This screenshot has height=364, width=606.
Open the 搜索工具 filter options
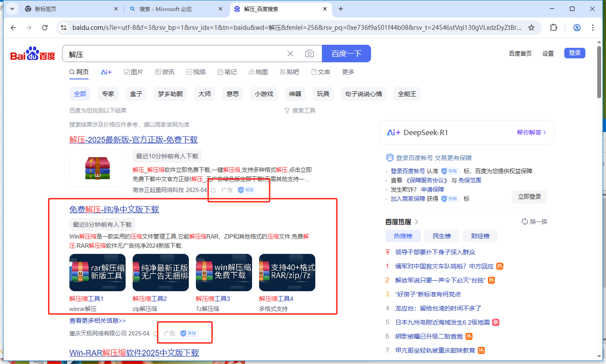pyautogui.click(x=300, y=111)
